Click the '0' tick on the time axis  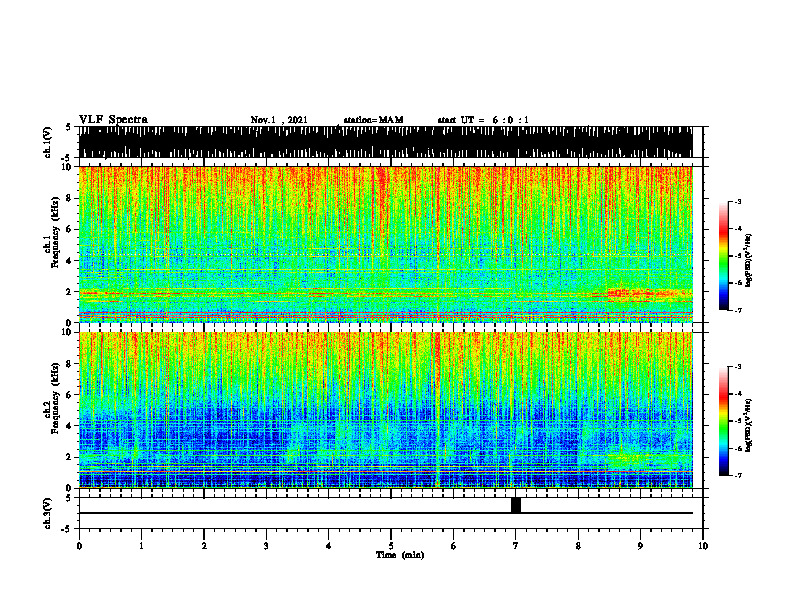pos(79,546)
